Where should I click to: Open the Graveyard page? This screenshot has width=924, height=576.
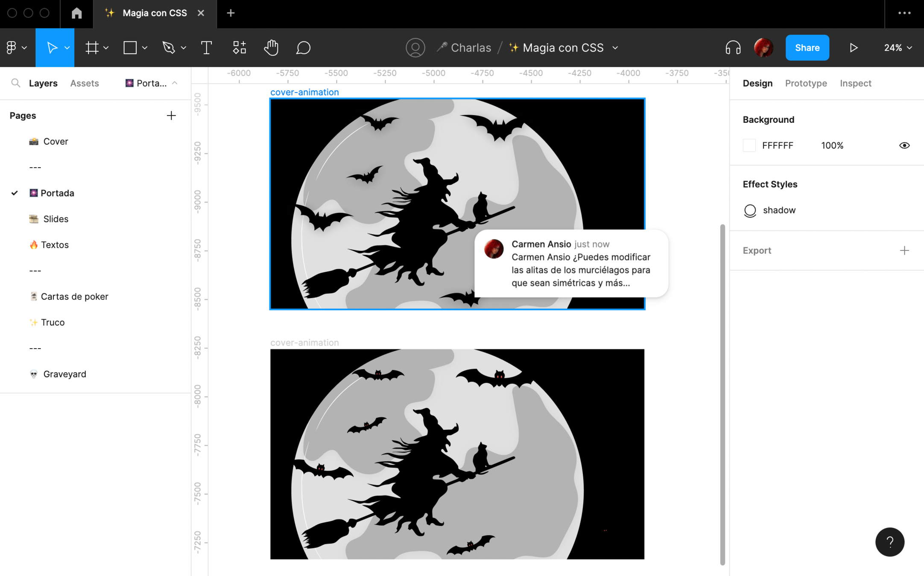[64, 374]
